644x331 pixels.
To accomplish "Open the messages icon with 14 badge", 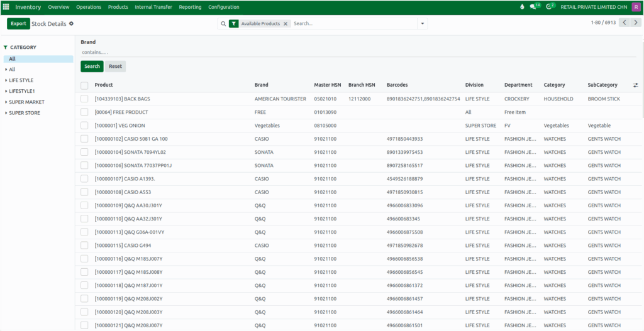I will click(535, 6).
